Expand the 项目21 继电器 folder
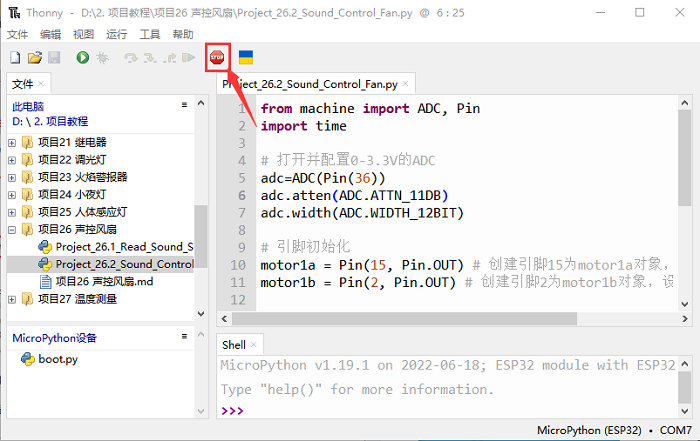Screen dimensions: 700x441 12,142
